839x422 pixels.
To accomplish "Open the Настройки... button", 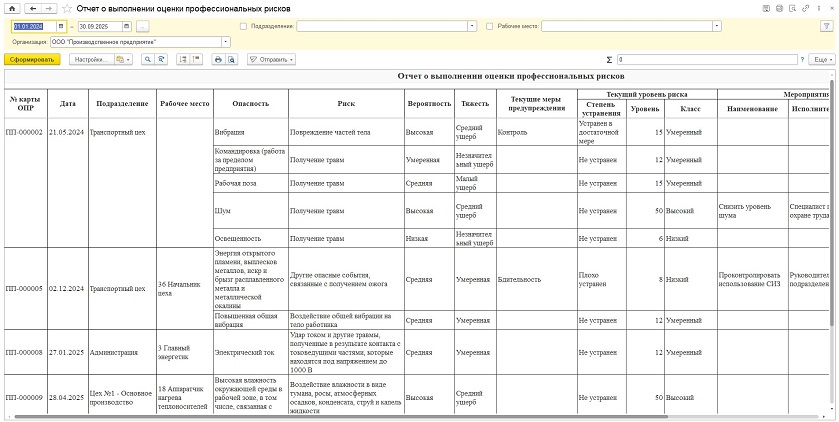I will click(x=91, y=60).
